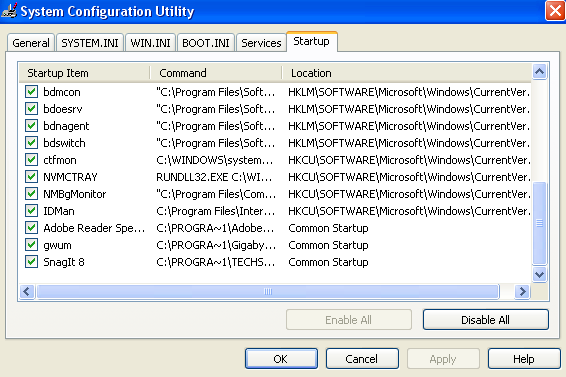Sort by the Location column header
Image resolution: width=566 pixels, height=377 pixels.
pos(406,73)
